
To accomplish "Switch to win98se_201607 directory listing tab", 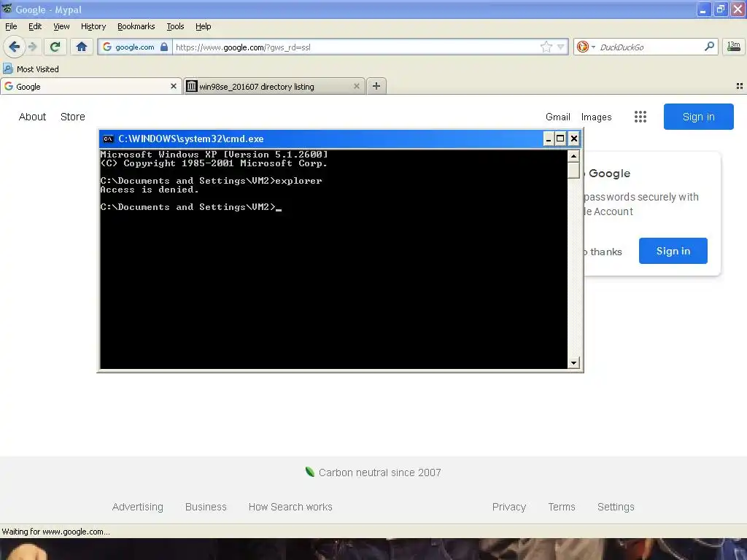I will [274, 86].
